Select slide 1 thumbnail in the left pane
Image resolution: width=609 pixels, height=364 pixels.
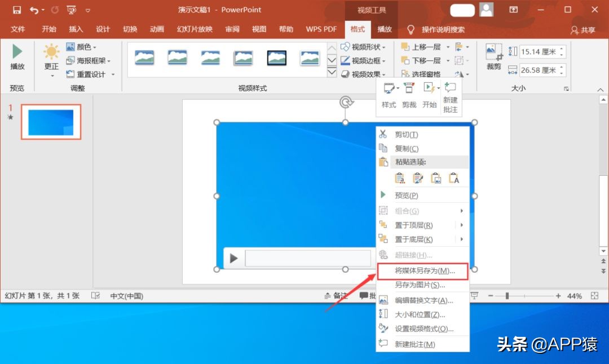pos(51,122)
